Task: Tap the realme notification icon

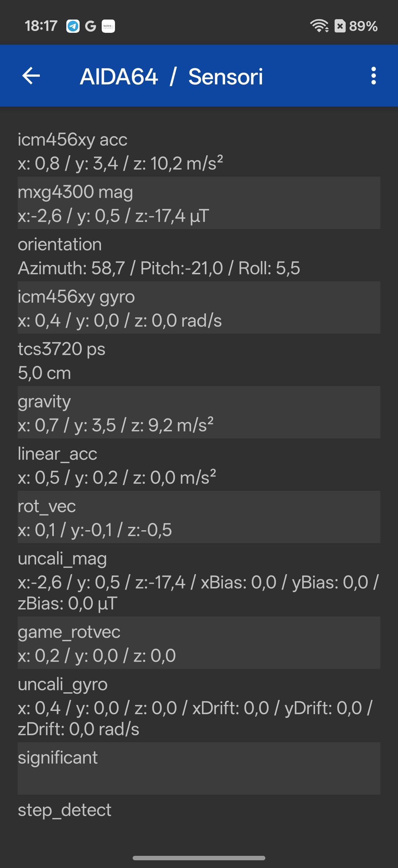Action: coord(108,26)
